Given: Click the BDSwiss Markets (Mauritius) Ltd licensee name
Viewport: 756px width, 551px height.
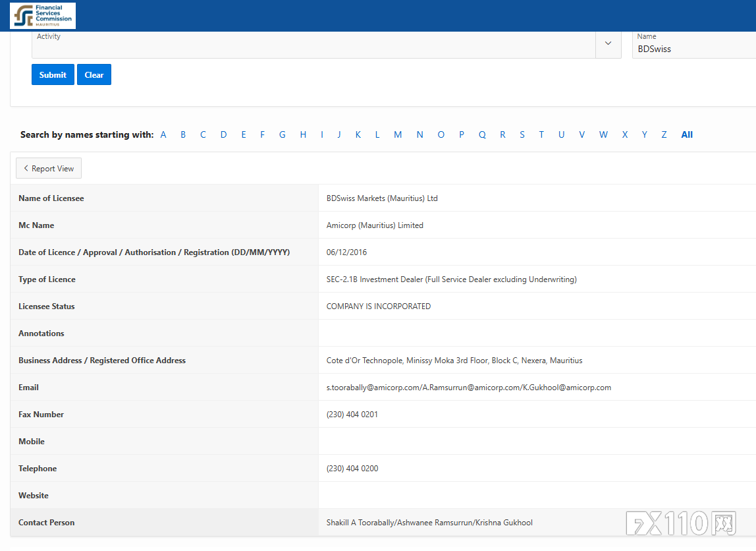Looking at the screenshot, I should (382, 198).
